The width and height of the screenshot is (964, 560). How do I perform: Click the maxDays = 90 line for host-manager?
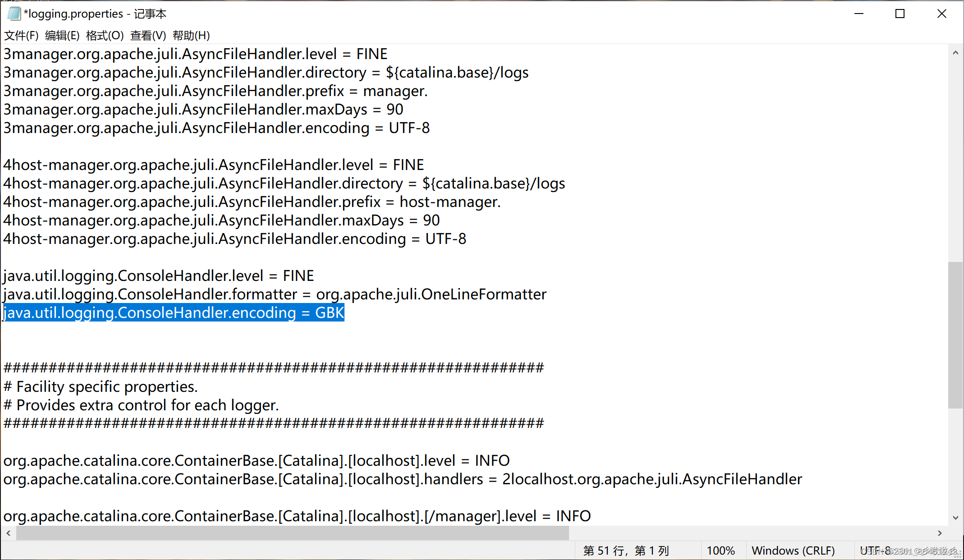tap(221, 220)
